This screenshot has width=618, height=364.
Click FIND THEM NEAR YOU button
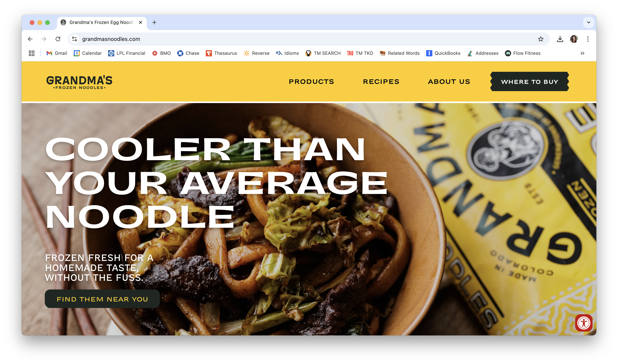click(x=102, y=299)
